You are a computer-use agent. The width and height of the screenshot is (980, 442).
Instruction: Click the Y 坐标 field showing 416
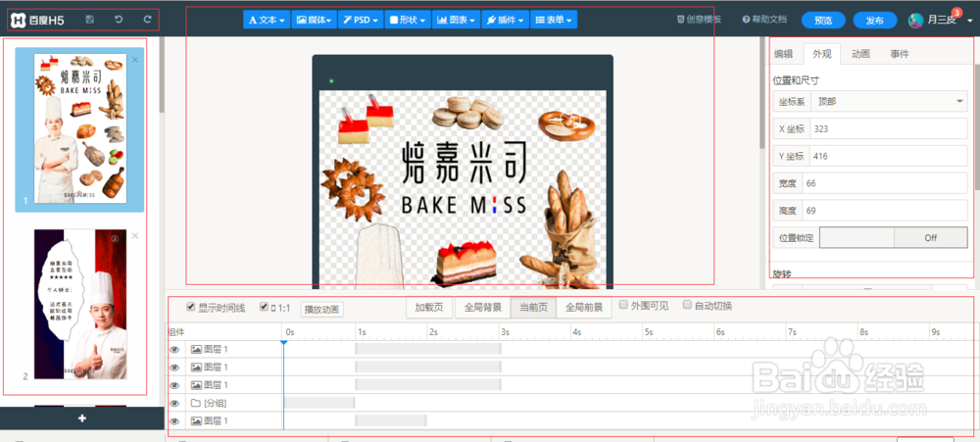(x=888, y=156)
